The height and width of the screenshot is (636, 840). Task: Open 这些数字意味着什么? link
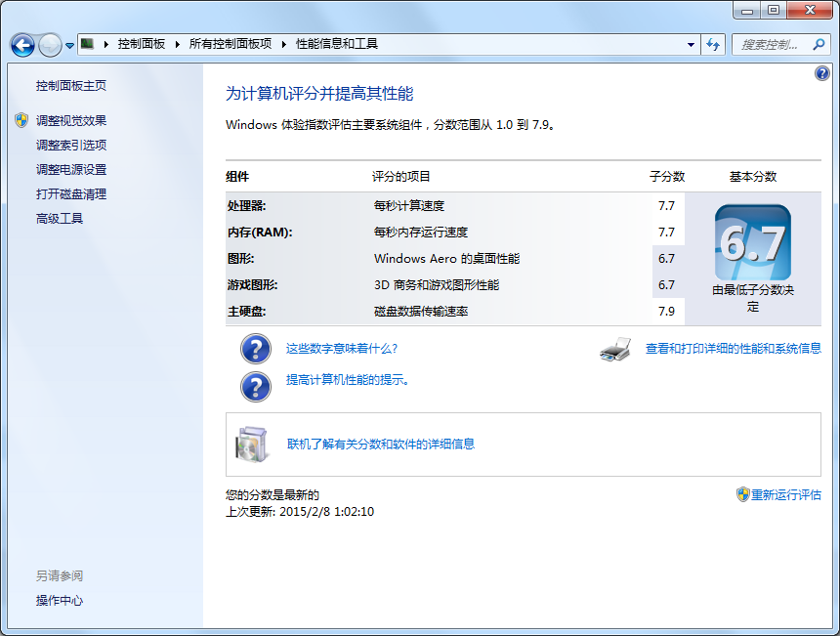pos(342,349)
